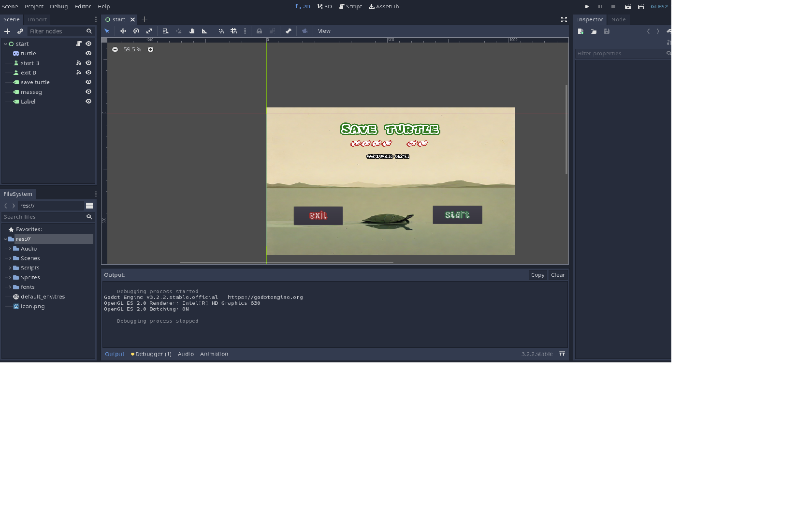Screen dimensions: 812x508
Task: Create a new resource in the Inspector
Action: (x=580, y=31)
